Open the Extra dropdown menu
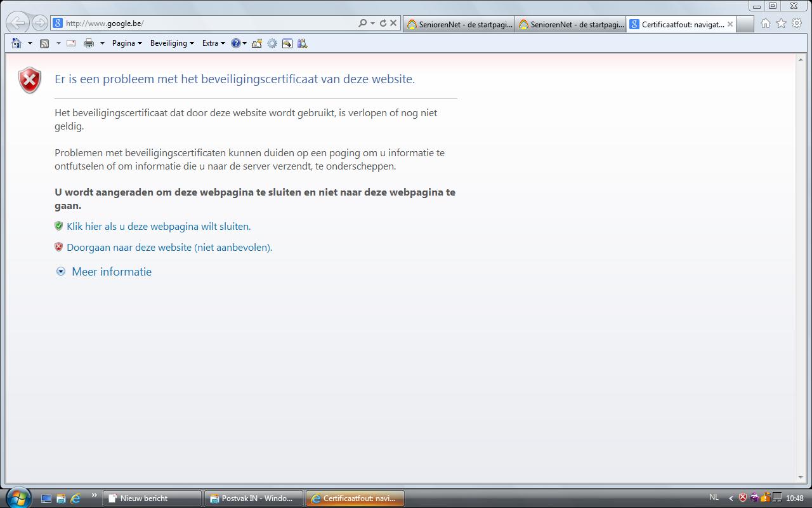 coord(213,43)
